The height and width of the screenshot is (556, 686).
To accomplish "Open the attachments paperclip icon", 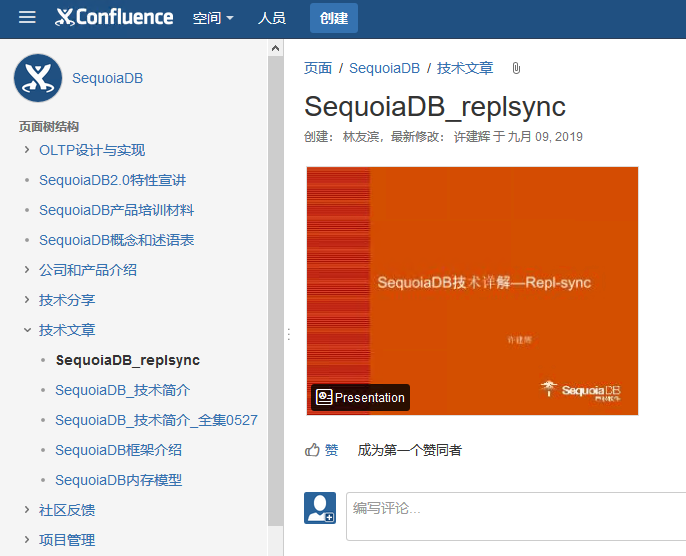I will 516,68.
